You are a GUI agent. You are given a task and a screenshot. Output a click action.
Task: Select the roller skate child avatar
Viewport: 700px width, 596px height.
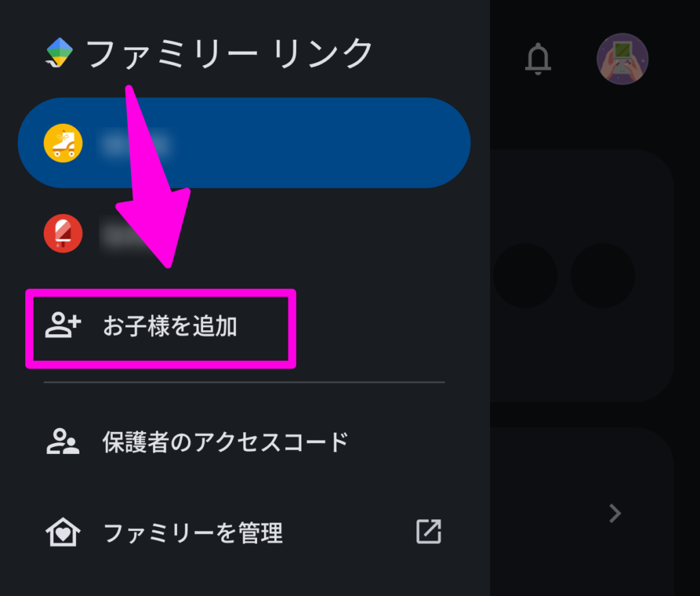click(63, 144)
